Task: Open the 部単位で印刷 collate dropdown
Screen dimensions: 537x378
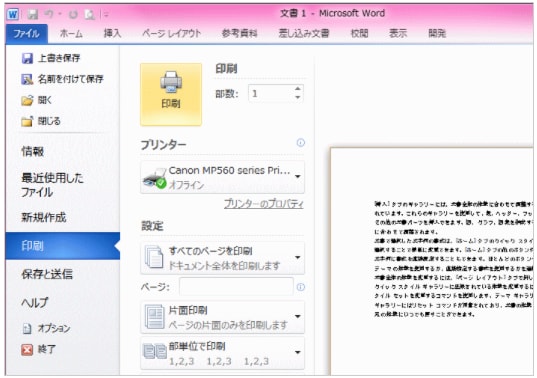Action: pyautogui.click(x=222, y=353)
